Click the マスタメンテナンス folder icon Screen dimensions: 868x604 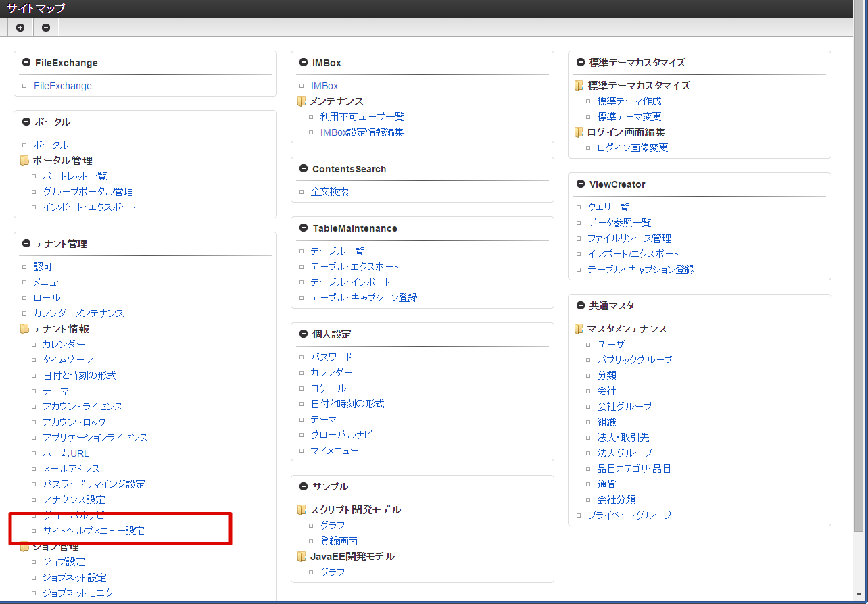[579, 329]
